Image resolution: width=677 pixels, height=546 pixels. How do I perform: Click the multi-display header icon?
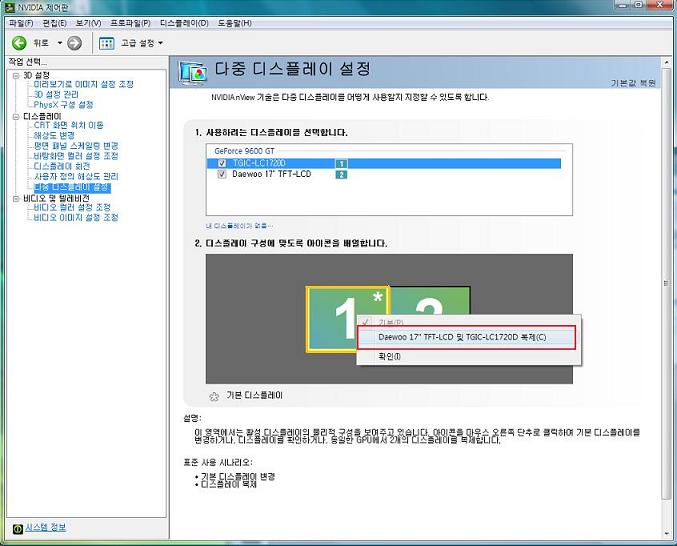tap(193, 73)
